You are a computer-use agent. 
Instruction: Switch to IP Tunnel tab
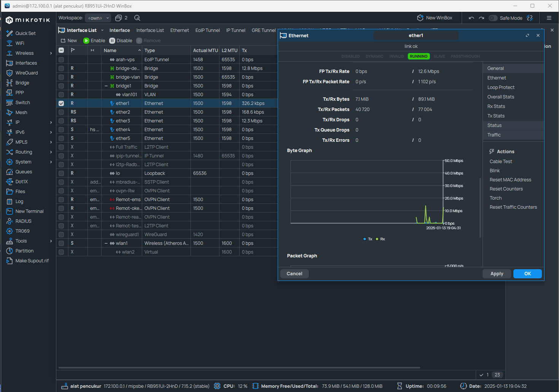[236, 30]
